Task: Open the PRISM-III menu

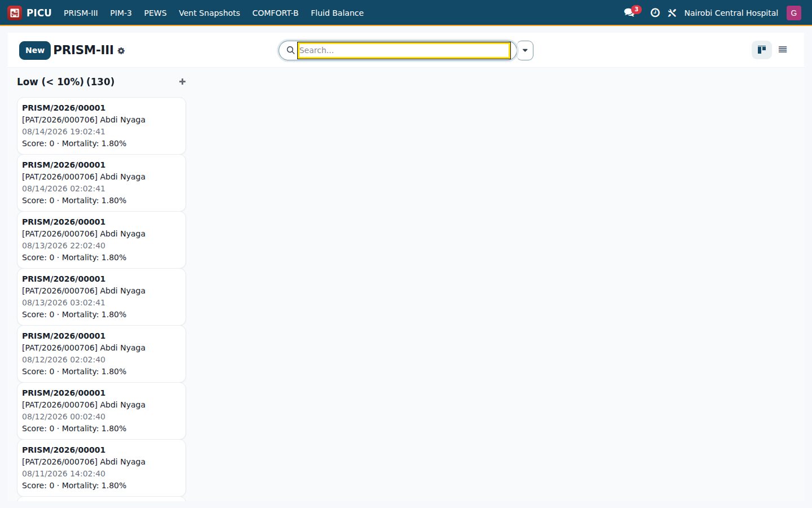Action: pos(81,12)
